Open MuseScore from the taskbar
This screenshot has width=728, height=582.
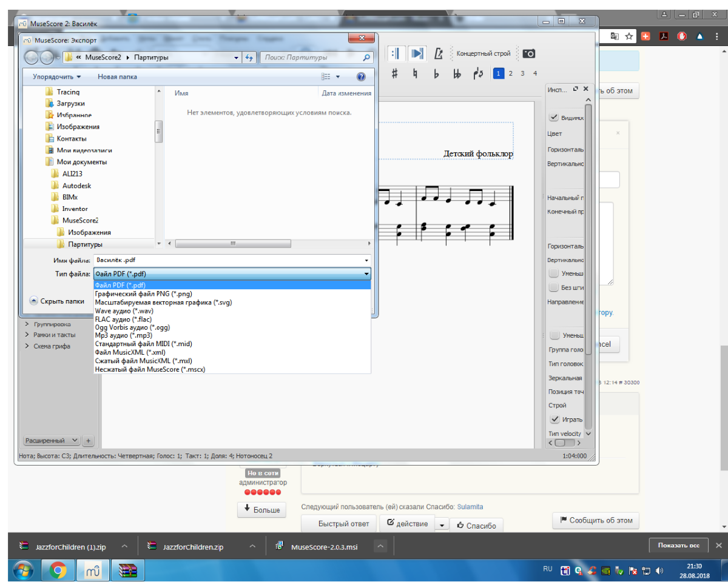point(93,570)
